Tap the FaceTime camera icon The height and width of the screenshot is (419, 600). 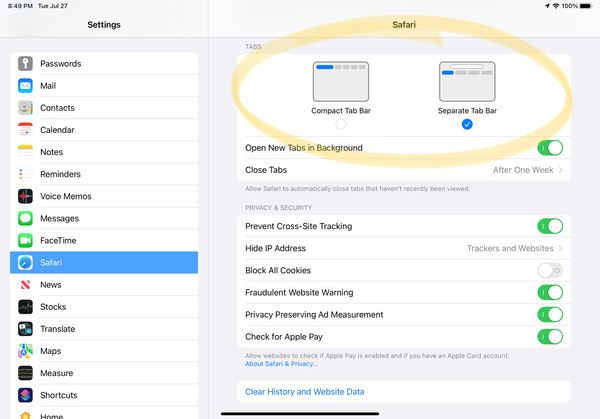click(25, 240)
